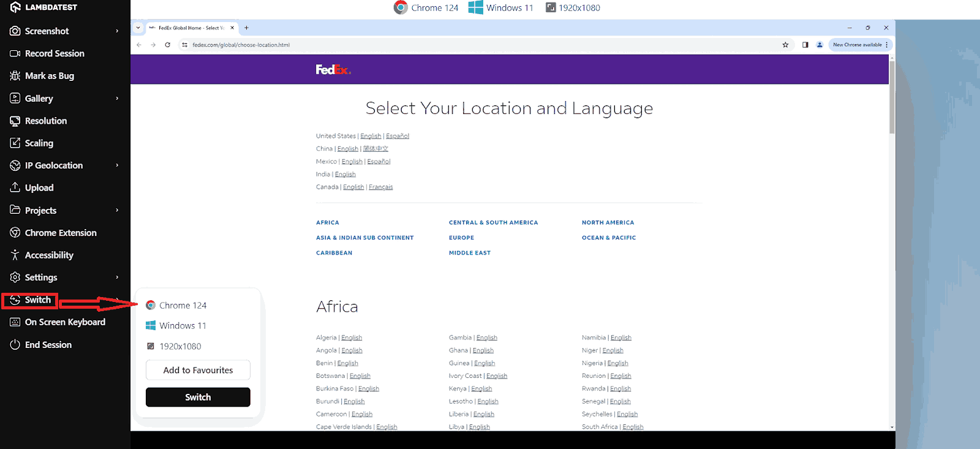Choose English for Algeria
980x449 pixels.
352,338
